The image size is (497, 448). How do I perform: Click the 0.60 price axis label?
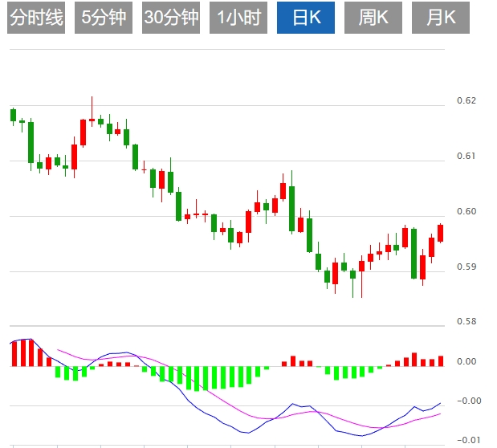point(466,212)
